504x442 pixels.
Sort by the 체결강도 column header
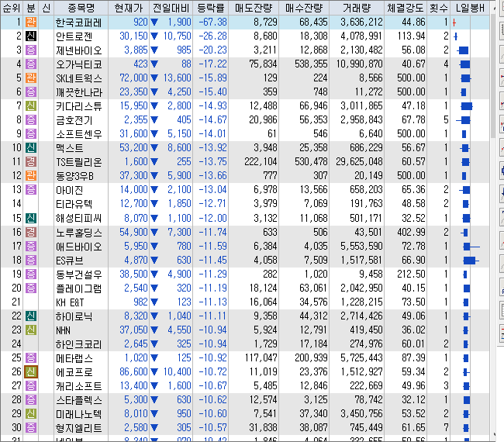[406, 8]
